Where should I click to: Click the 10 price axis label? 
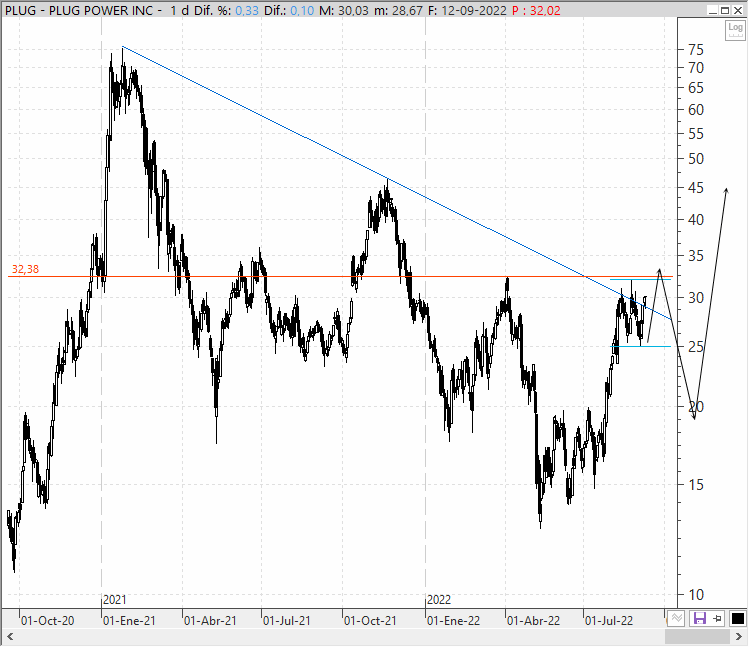[696, 595]
